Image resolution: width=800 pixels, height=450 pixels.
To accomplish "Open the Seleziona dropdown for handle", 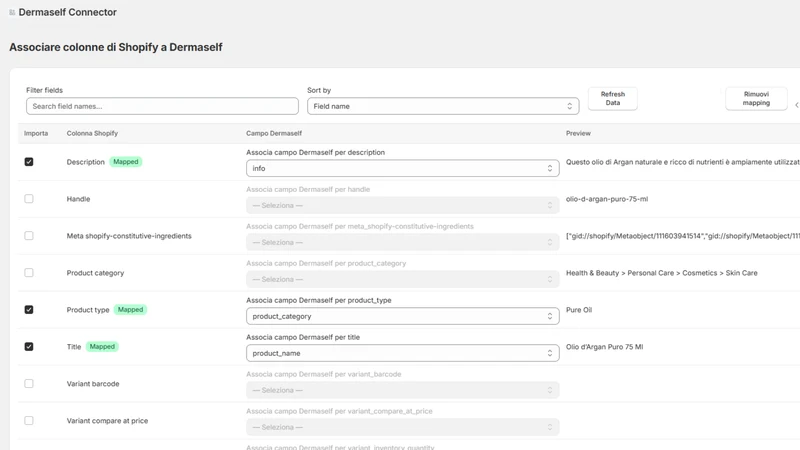I will pos(403,205).
